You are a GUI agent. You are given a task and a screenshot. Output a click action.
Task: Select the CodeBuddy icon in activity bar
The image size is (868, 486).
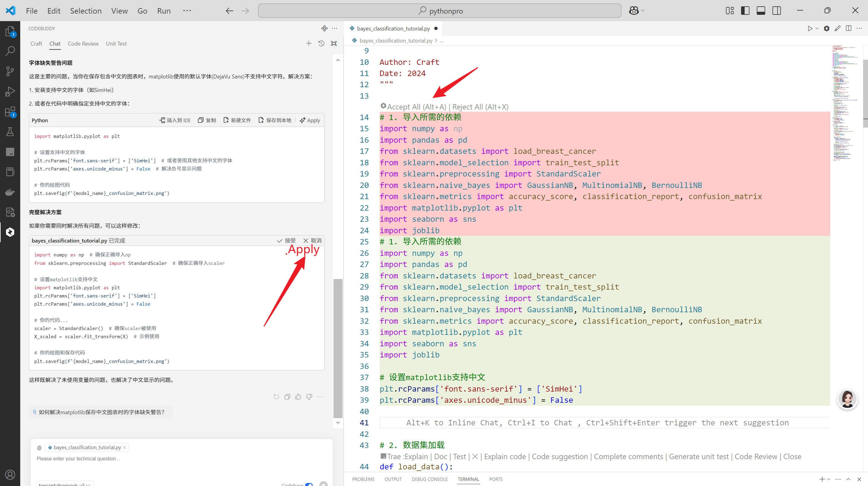[x=10, y=232]
